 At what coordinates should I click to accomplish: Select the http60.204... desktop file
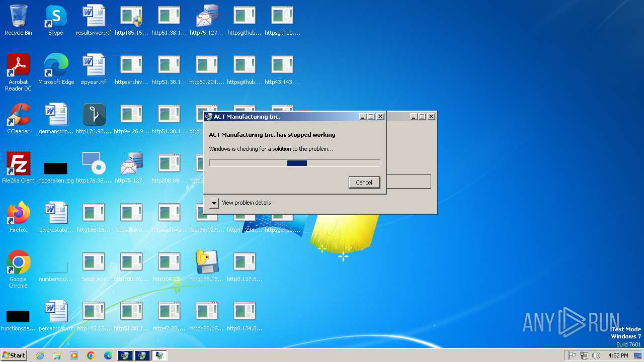coord(207,70)
